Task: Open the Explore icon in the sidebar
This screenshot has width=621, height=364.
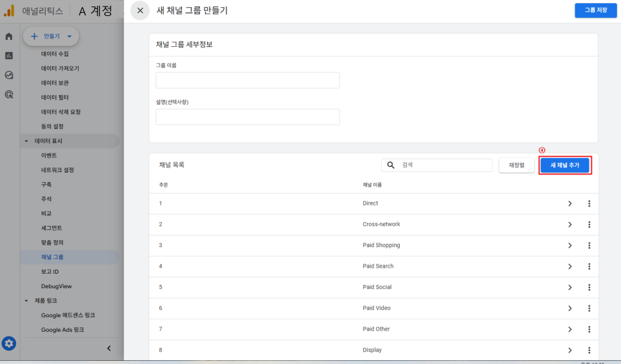Action: coord(9,75)
